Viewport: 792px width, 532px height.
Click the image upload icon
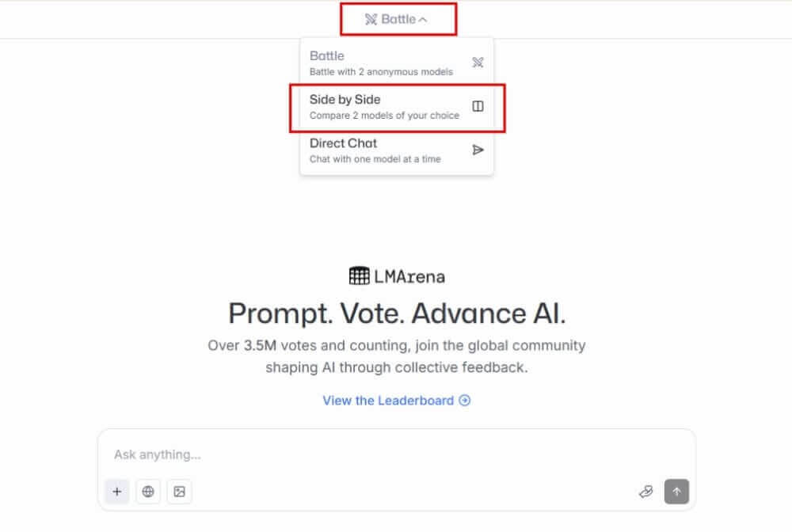pyautogui.click(x=179, y=491)
